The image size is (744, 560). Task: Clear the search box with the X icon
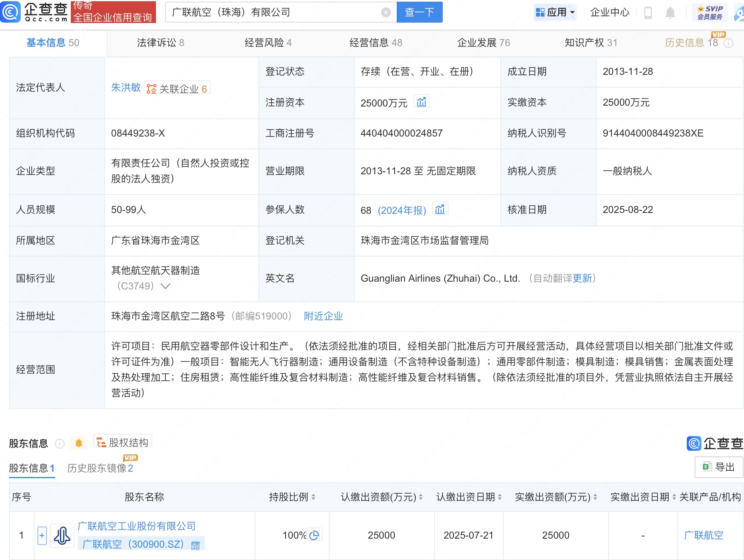386,12
